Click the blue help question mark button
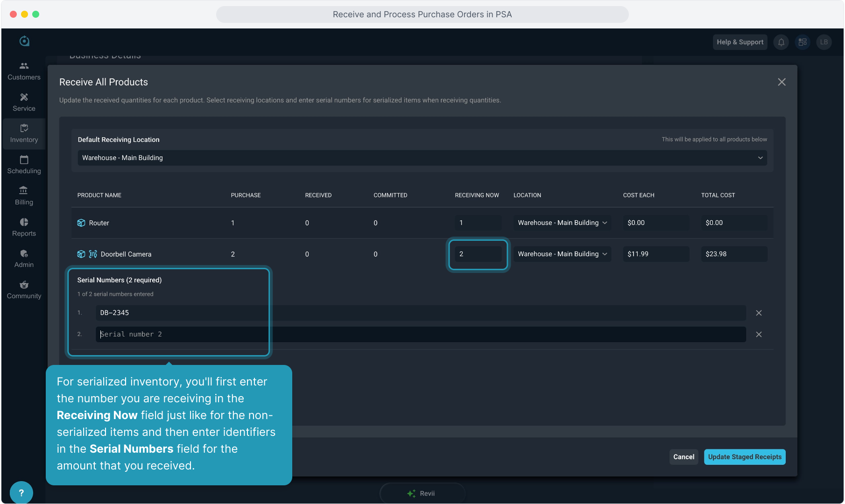Image resolution: width=845 pixels, height=504 pixels. click(21, 493)
